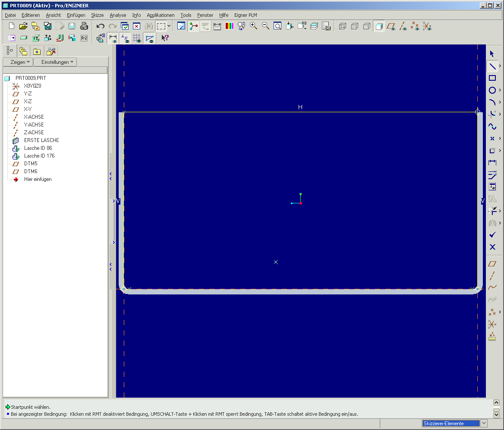Select the Fillet sketch tool
Screen dimensions: 504x430
(492, 114)
